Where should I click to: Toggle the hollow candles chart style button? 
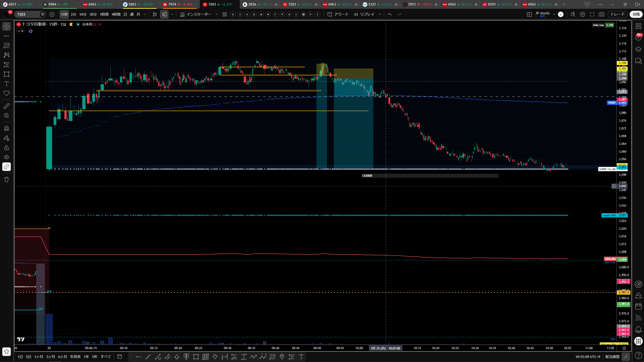pos(165,14)
